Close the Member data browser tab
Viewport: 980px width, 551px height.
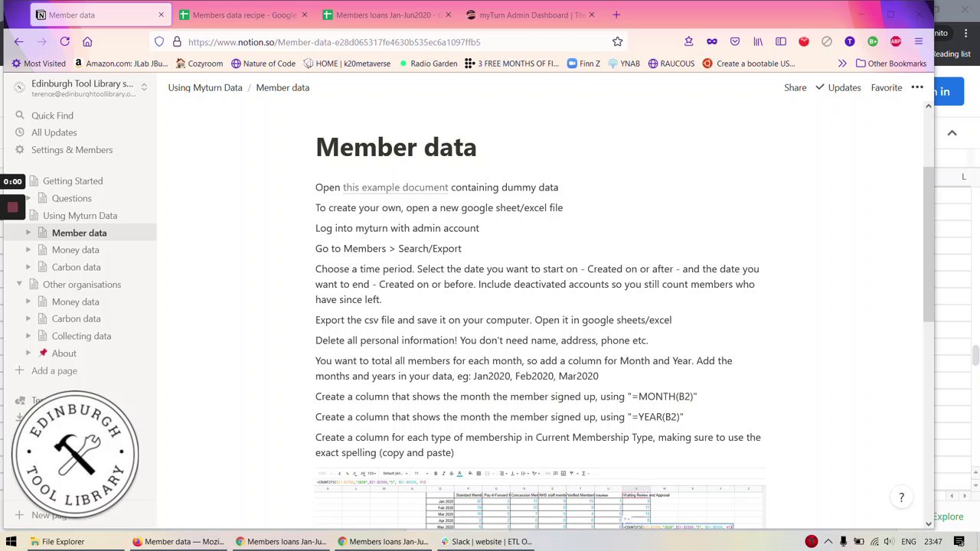click(161, 15)
